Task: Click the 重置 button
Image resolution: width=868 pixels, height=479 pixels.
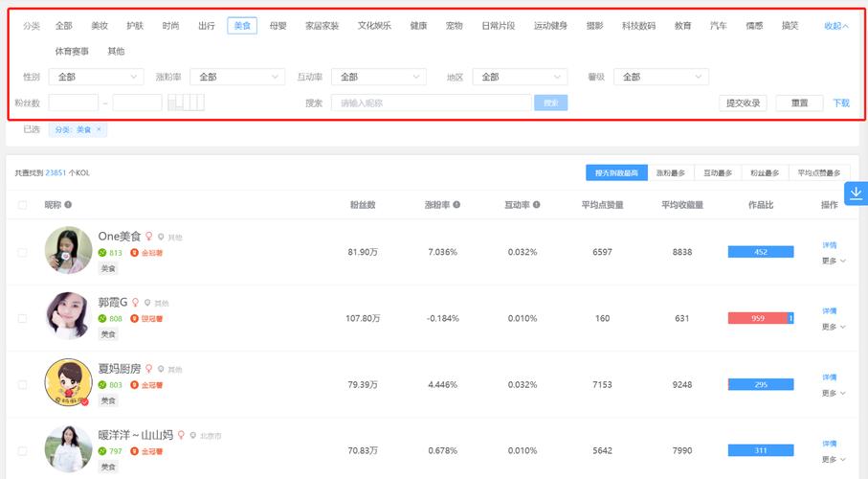Action: (x=799, y=103)
